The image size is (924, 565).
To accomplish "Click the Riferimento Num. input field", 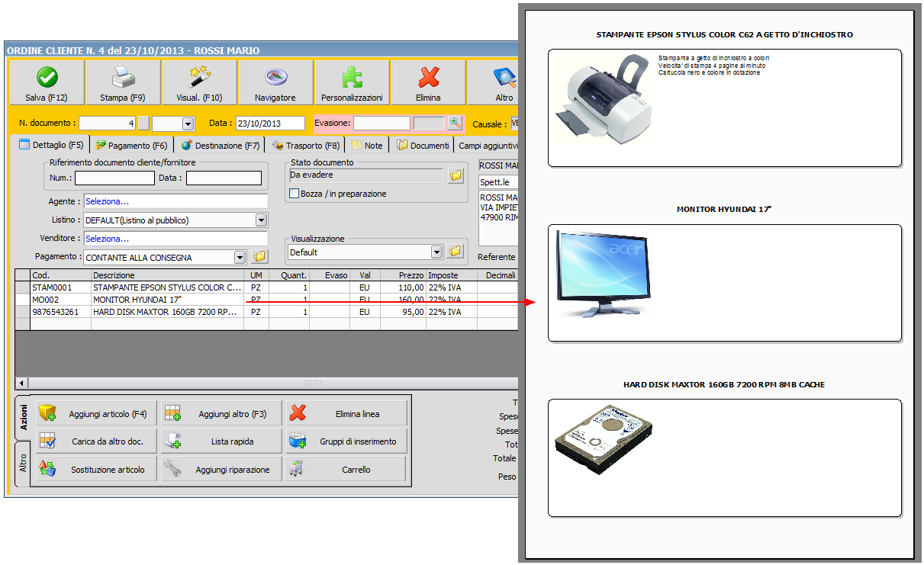I will tap(114, 178).
